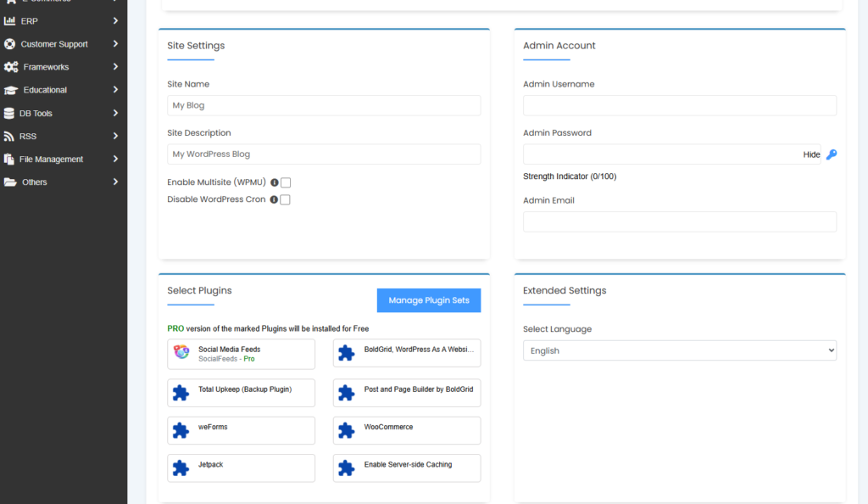Viewport: 868px width, 504px height.
Task: Click the Manage Plugin Sets button
Action: pos(428,300)
